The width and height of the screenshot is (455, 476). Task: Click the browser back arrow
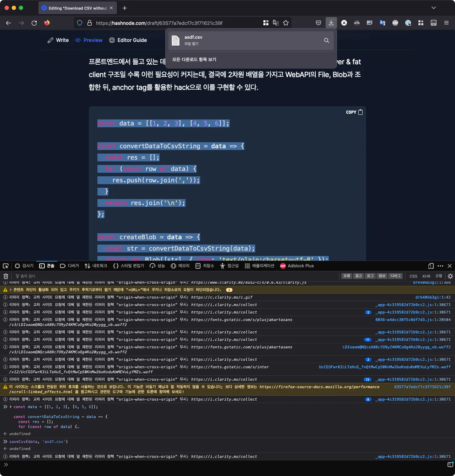pos(9,23)
